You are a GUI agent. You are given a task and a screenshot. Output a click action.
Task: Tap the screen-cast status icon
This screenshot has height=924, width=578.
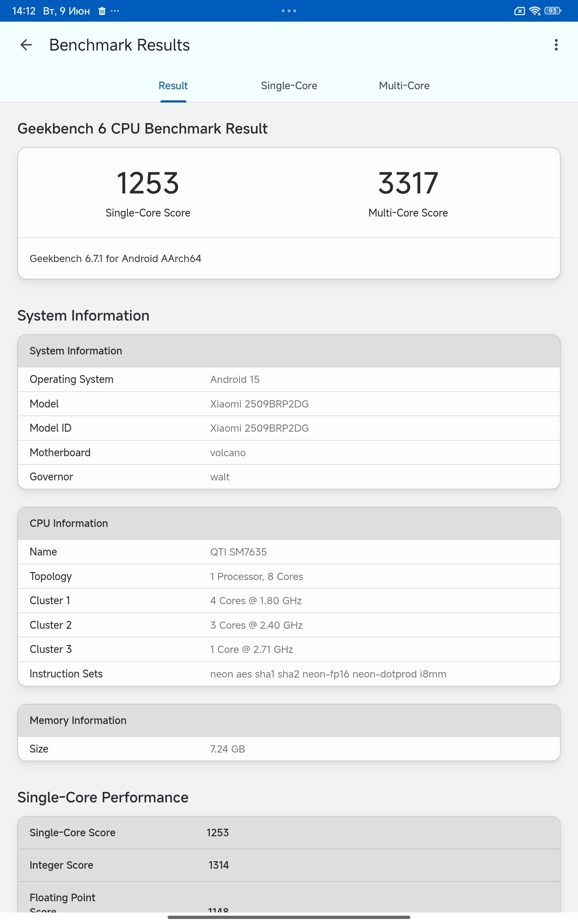(519, 11)
